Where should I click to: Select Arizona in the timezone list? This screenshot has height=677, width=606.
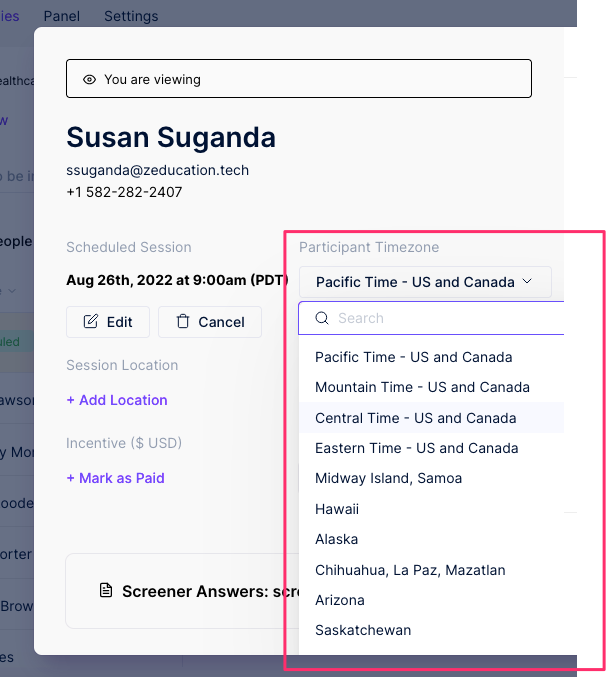coord(340,600)
